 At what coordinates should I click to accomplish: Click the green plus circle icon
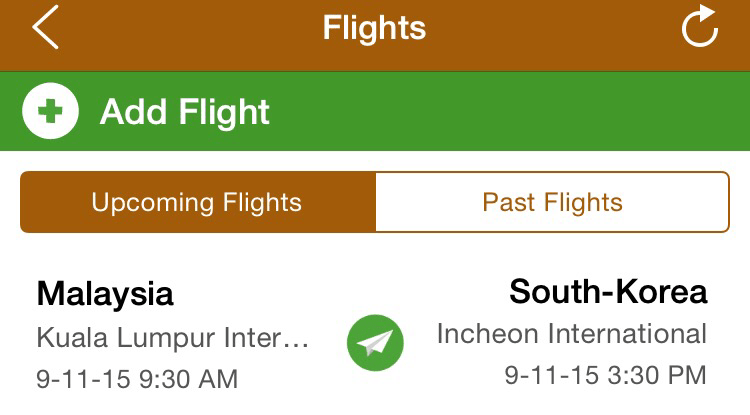point(46,111)
